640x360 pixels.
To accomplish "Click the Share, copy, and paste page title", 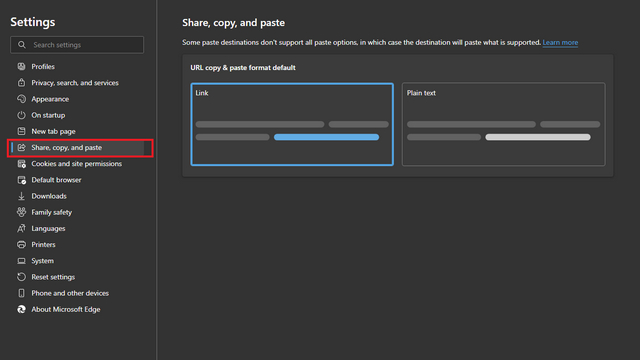I will click(x=233, y=23).
